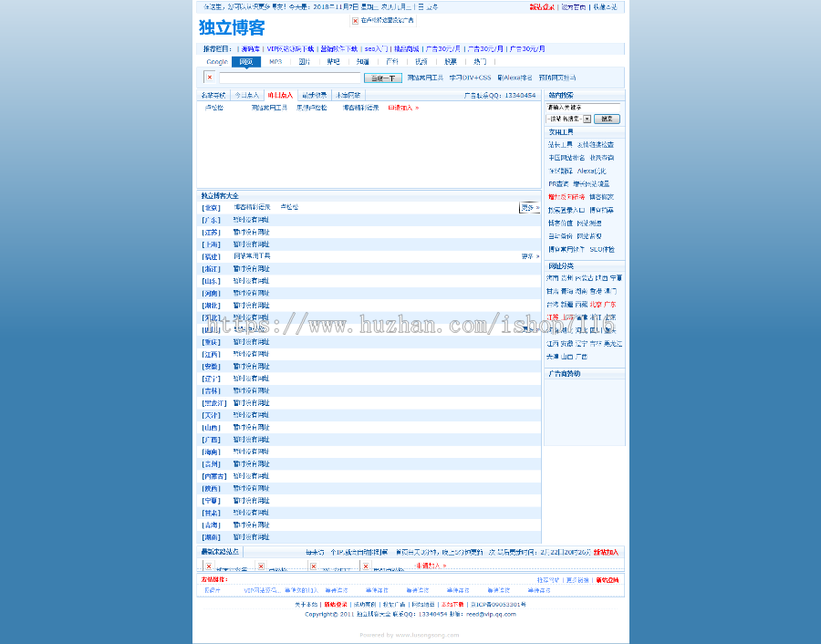
Task: Switch to the 今日点入 tab
Action: coord(246,95)
